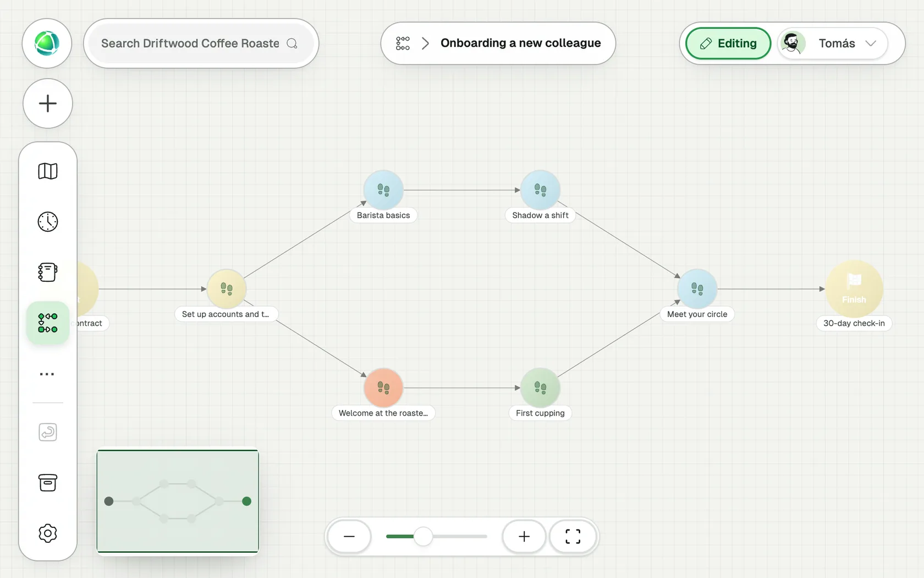Click the plus add-new button
Screen dimensions: 924x578
(x=48, y=103)
